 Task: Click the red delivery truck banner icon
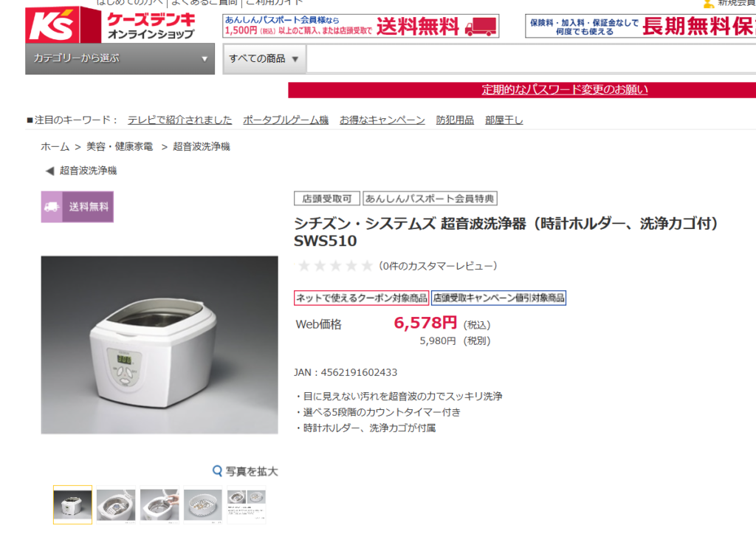(x=481, y=27)
